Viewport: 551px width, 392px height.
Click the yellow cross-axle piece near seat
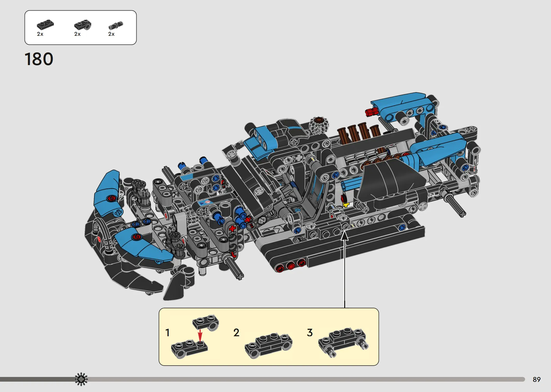click(x=346, y=205)
